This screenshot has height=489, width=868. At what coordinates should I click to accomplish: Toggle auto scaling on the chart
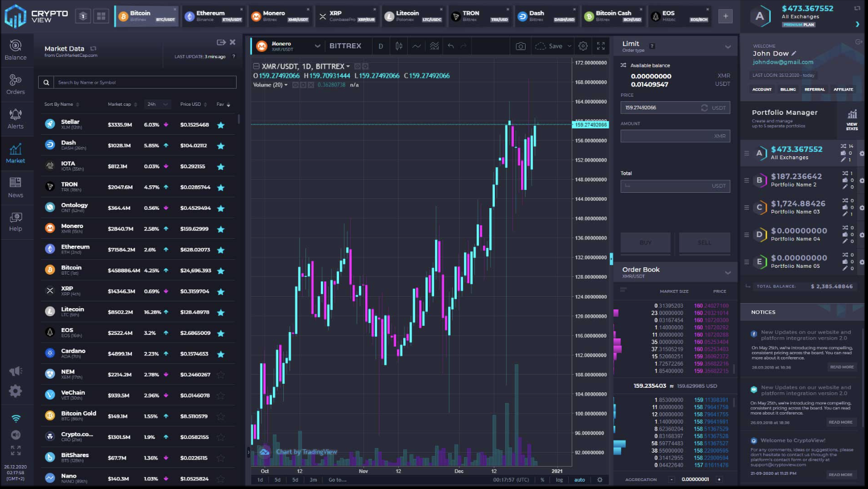579,479
